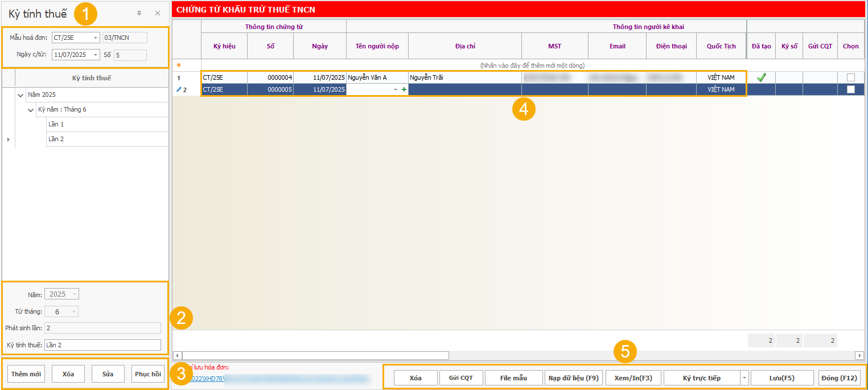Open the Từ tháng dropdown
This screenshot has height=390, width=868.
click(74, 312)
